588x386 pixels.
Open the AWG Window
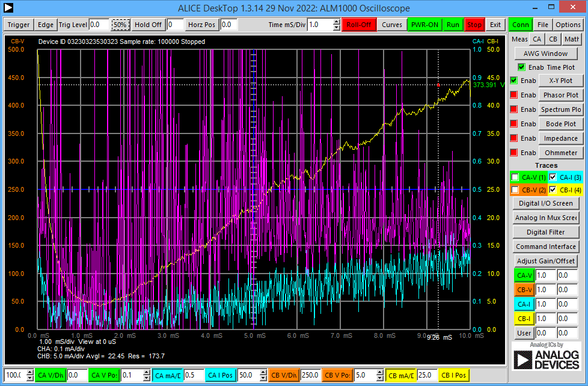(545, 53)
